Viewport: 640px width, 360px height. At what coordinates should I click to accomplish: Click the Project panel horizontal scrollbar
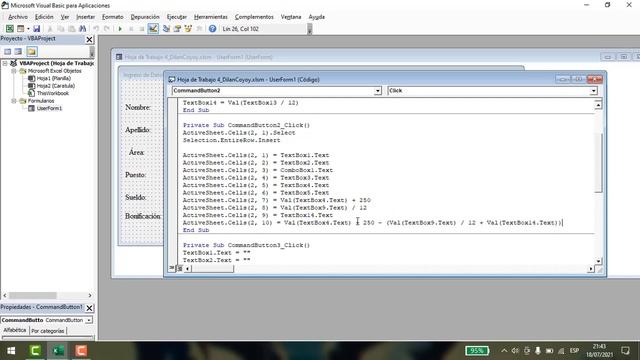point(33,295)
